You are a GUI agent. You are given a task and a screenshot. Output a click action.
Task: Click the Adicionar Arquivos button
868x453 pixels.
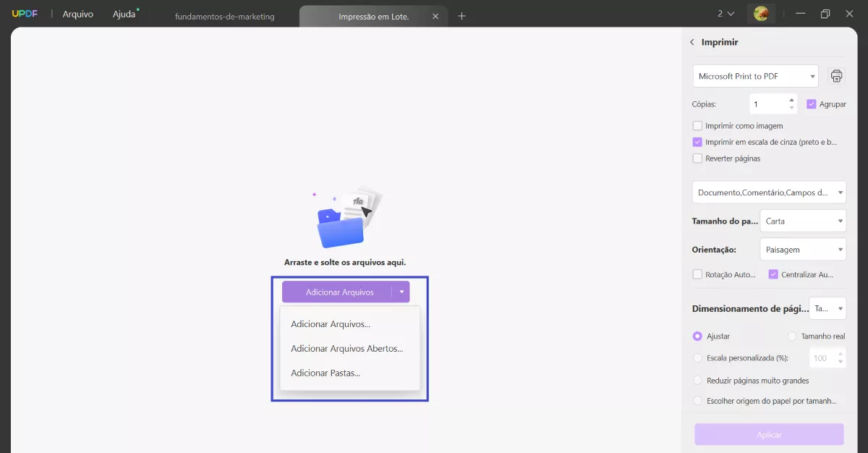340,291
